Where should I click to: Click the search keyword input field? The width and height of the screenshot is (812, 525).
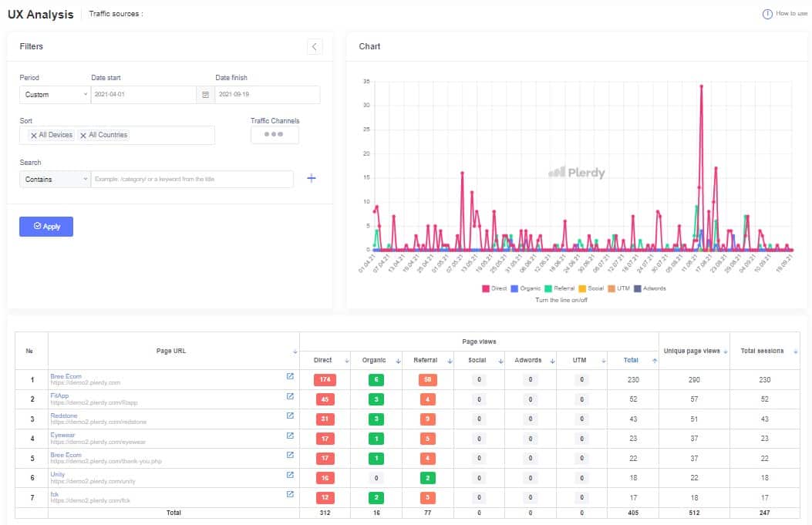pos(192,179)
